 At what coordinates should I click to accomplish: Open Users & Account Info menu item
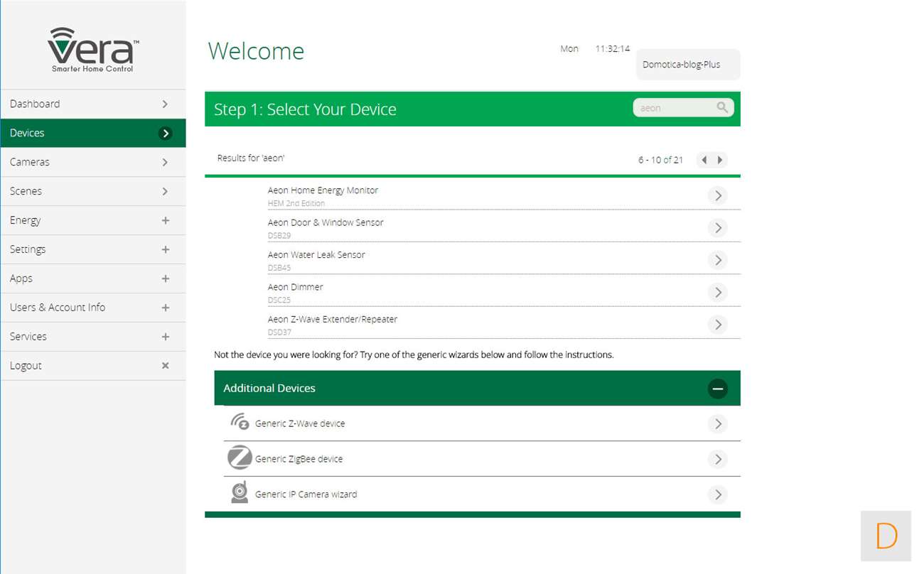93,308
